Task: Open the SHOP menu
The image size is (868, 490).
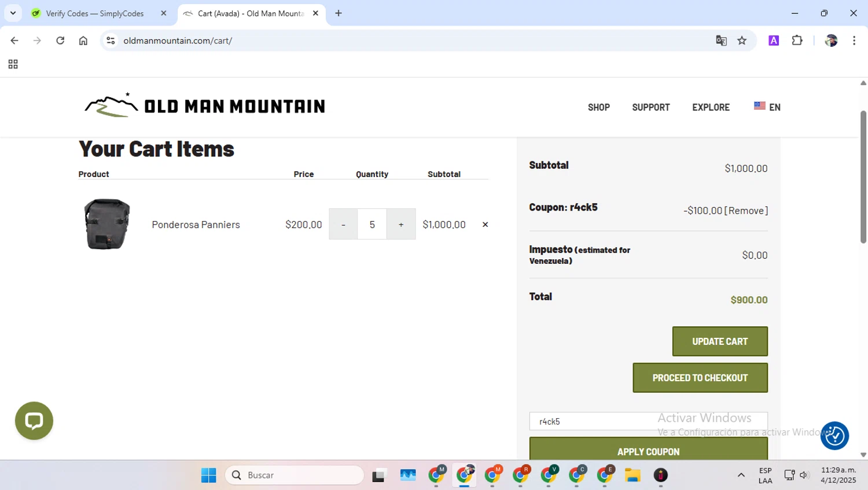Action: pos(599,107)
